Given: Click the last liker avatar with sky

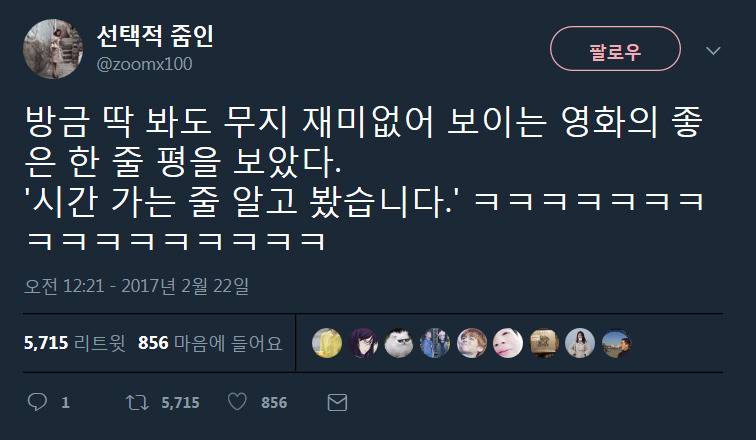Looking at the screenshot, I should coord(616,343).
